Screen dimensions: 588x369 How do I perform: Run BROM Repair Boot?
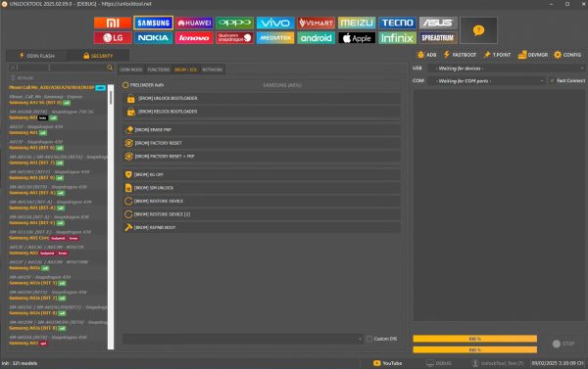262,227
